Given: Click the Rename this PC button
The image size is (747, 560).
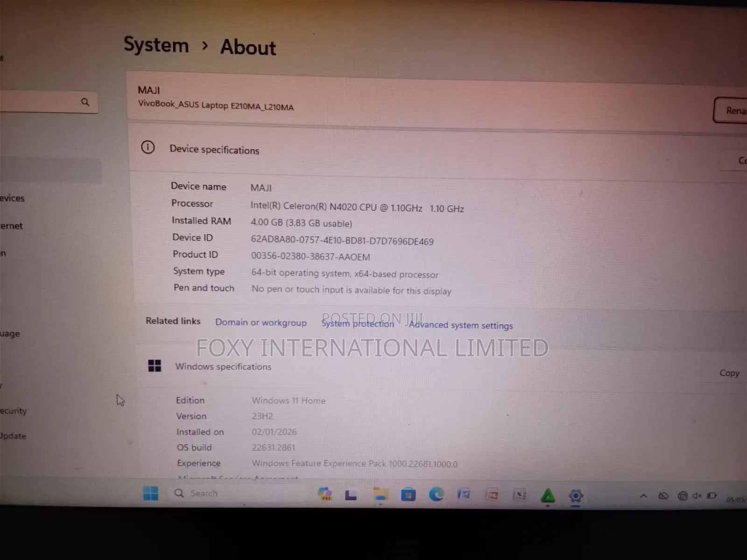Looking at the screenshot, I should point(730,111).
